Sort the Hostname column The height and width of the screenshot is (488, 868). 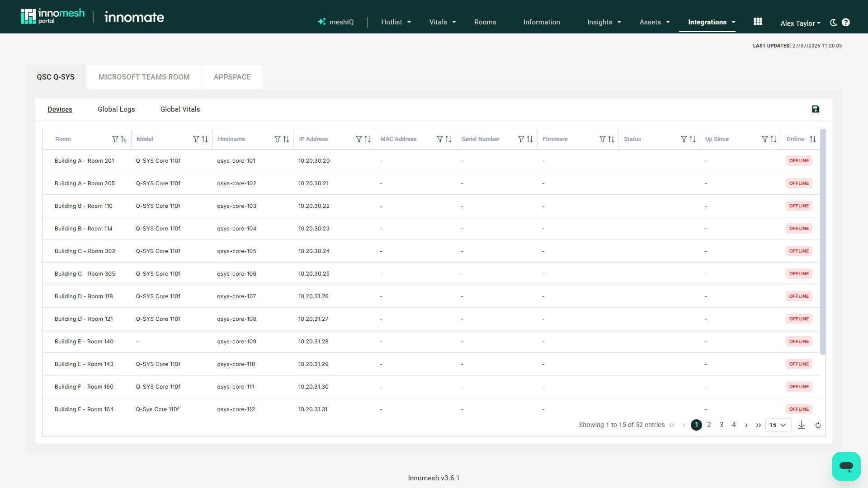[286, 139]
